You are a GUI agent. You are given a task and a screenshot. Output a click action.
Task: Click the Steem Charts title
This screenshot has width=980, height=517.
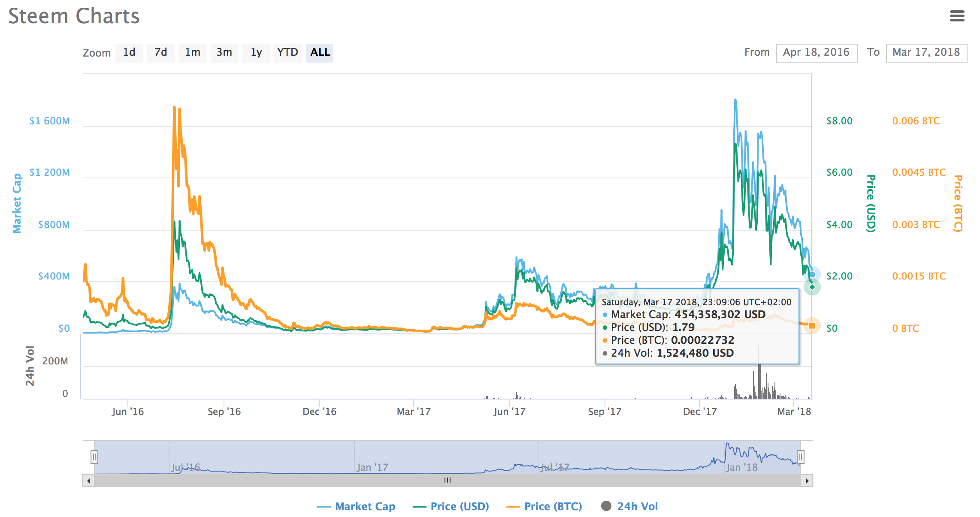[74, 16]
